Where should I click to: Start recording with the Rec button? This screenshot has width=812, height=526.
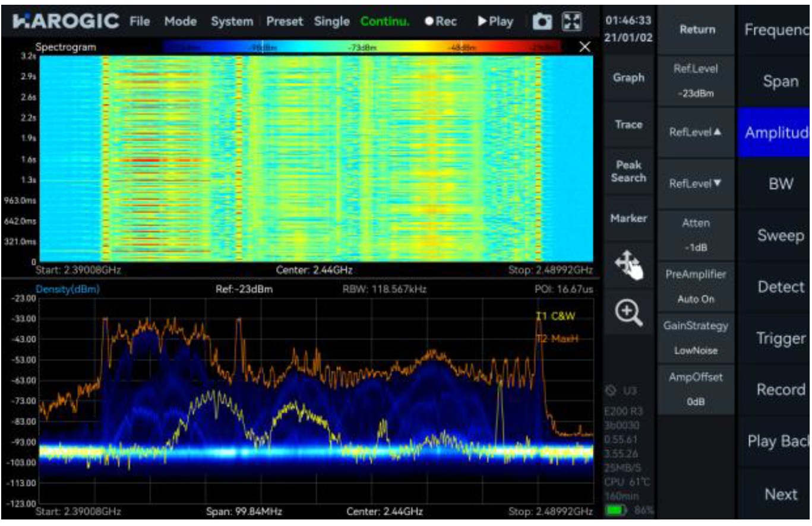tap(441, 21)
